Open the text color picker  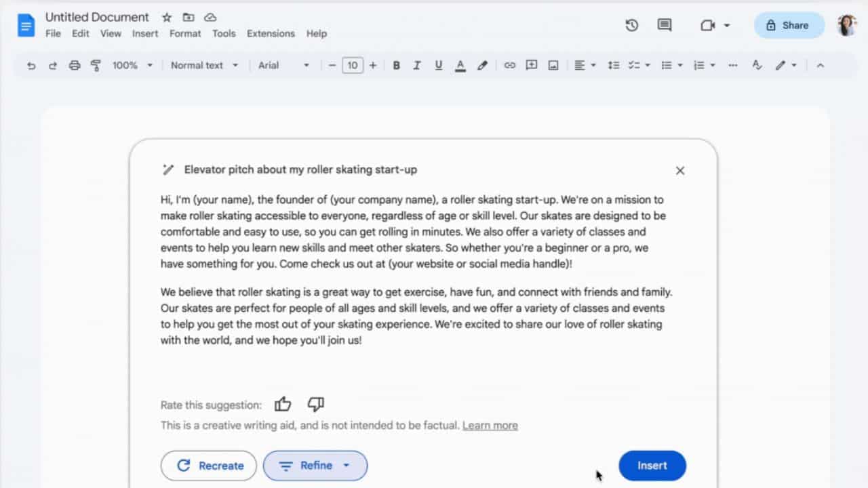pyautogui.click(x=460, y=65)
